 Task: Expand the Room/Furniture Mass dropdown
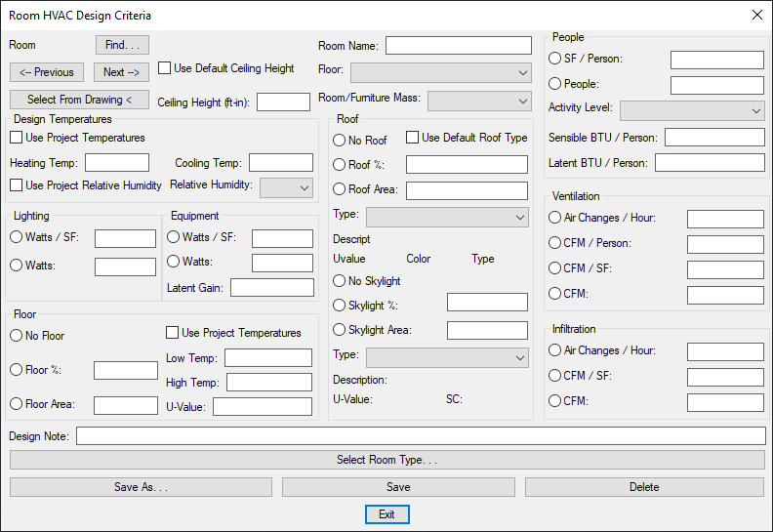point(479,102)
